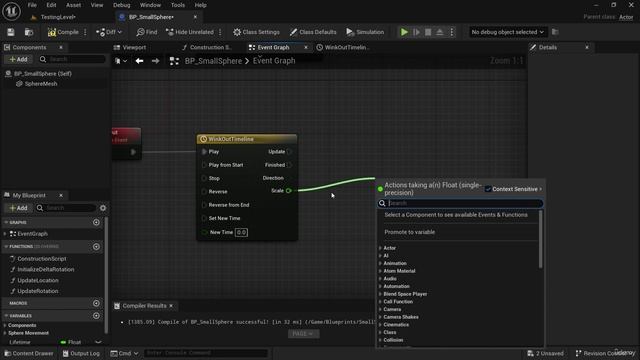Image resolution: width=640 pixels, height=360 pixels.
Task: Click the debug object locate icon
Action: (x=555, y=32)
